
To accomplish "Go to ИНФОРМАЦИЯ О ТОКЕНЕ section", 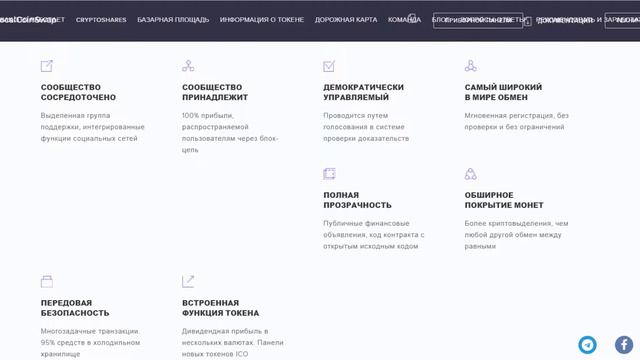I will [262, 20].
